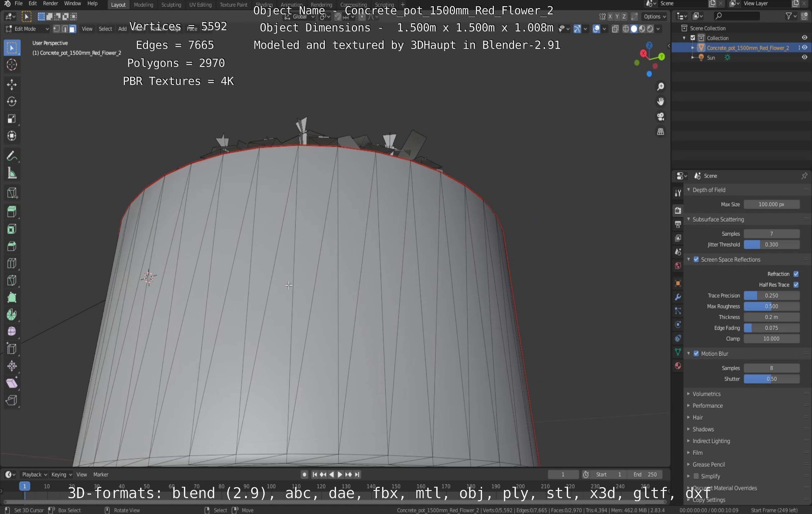Click the End frame 250 field
Image resolution: width=812 pixels, height=514 pixels.
(x=645, y=475)
